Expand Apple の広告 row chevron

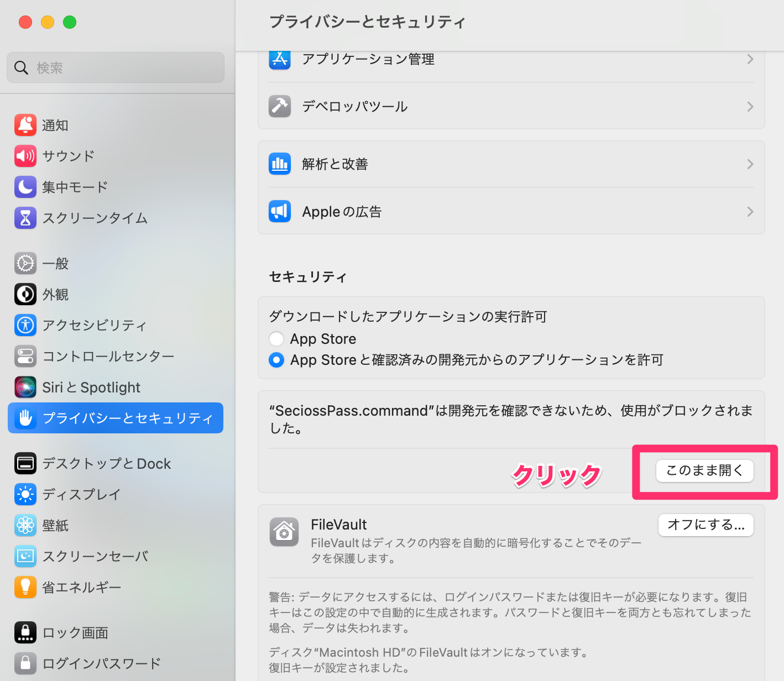tap(750, 212)
